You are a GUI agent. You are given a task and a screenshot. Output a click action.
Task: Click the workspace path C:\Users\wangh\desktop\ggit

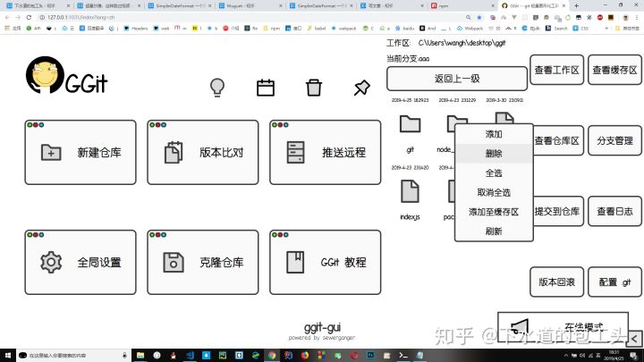462,43
